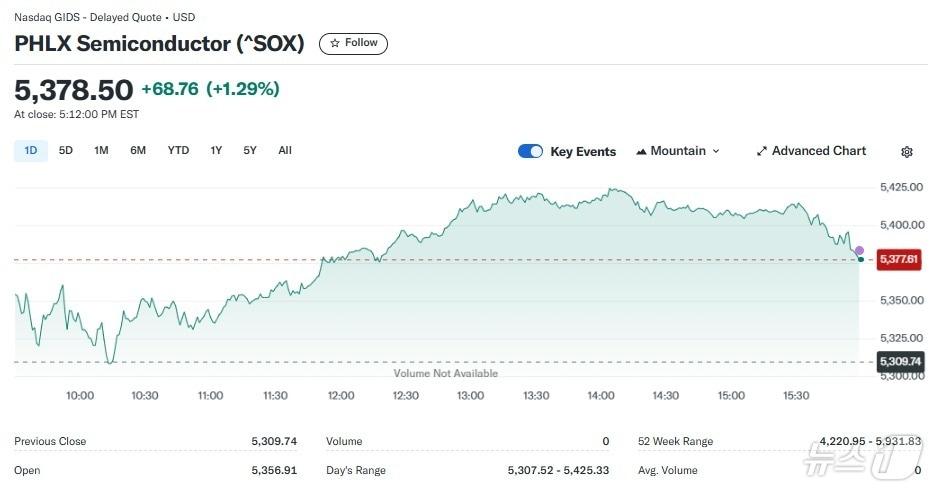This screenshot has width=933, height=492.
Task: Open chart settings gear icon
Action: 907,152
